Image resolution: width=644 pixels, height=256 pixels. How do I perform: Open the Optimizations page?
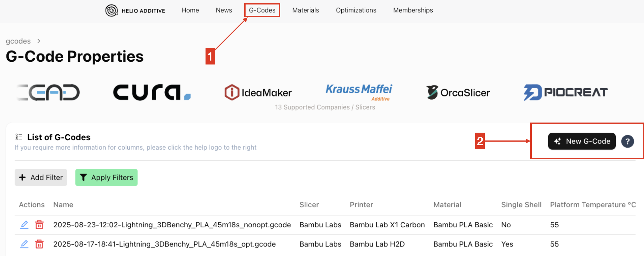click(x=356, y=10)
